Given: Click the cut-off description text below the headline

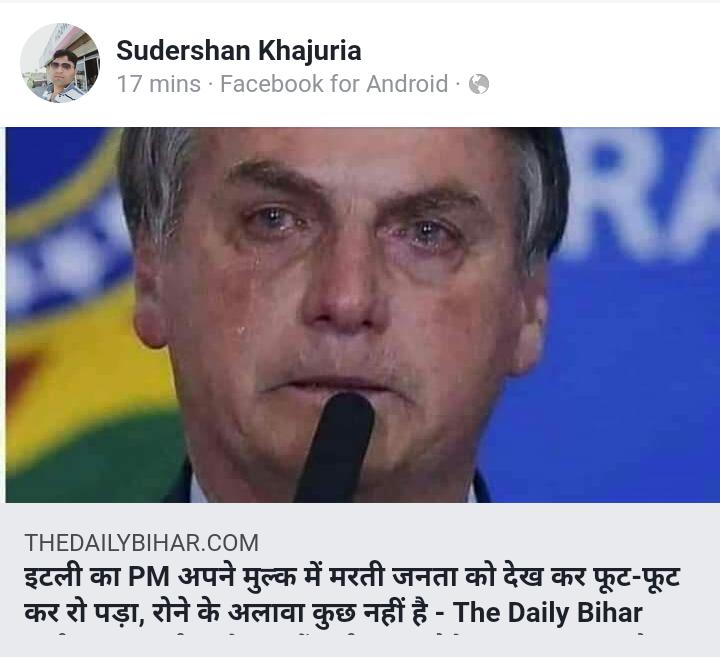Looking at the screenshot, I should (335, 635).
